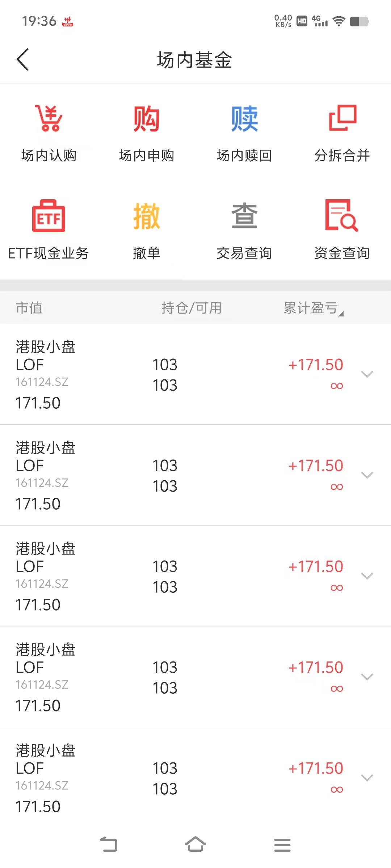
Task: Tap the 场内申购 purchase icon
Action: [147, 119]
